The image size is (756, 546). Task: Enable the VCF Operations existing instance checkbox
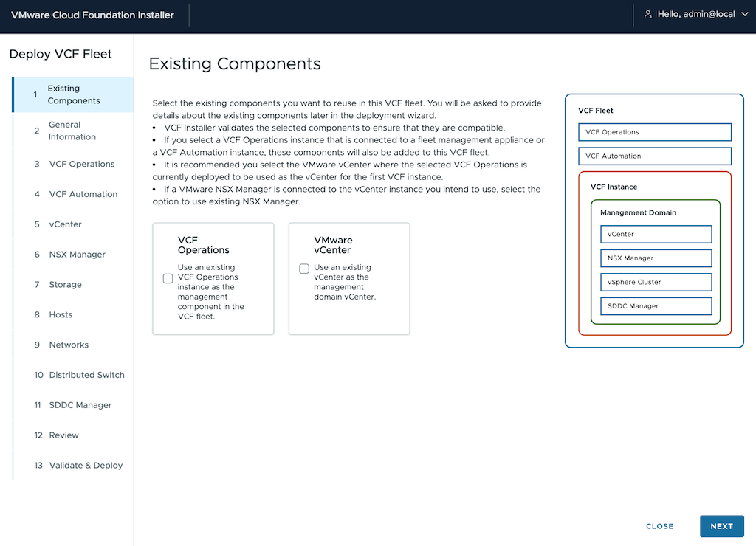(168, 279)
